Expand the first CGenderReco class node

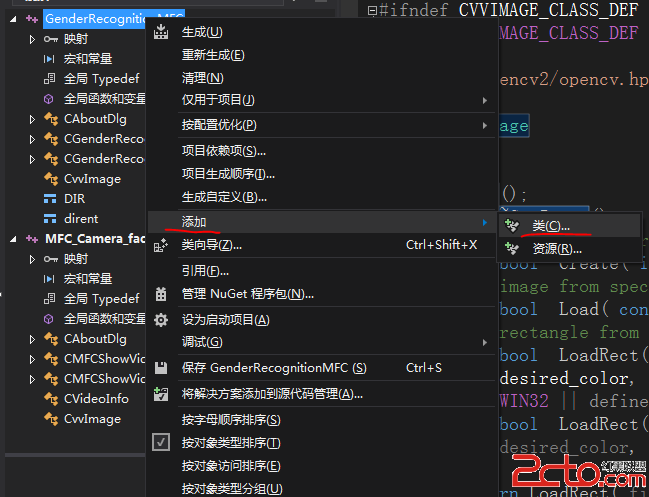(x=32, y=139)
